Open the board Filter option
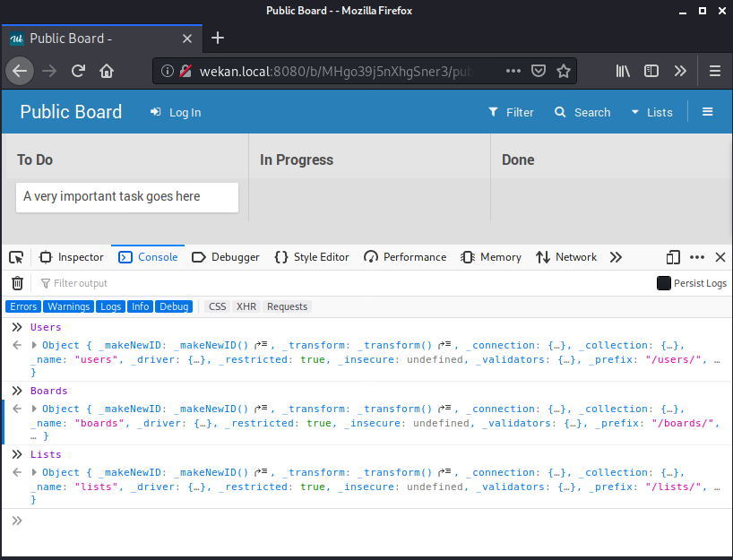Viewport: 733px width, 560px height. tap(510, 112)
